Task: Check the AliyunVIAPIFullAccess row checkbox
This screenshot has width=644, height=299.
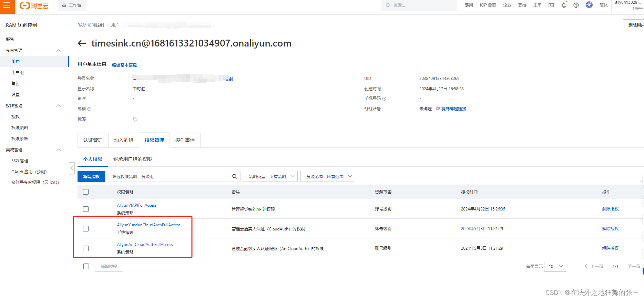Action: (86, 209)
